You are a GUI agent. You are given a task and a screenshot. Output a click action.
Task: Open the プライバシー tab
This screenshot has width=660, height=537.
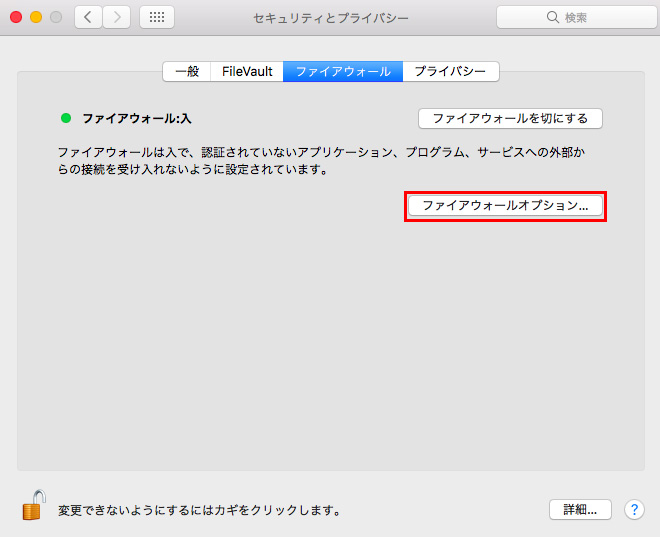tap(451, 72)
